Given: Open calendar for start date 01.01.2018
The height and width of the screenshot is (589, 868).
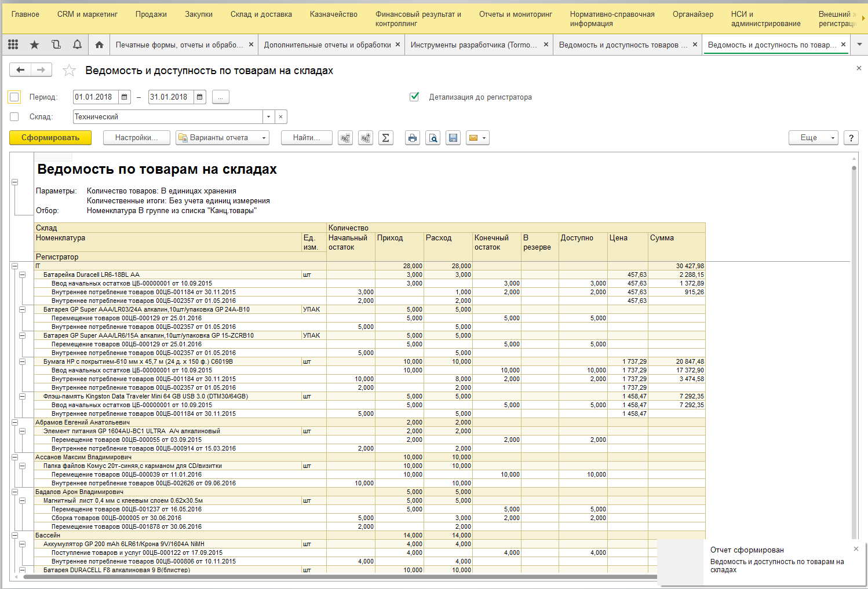Looking at the screenshot, I should click(125, 97).
